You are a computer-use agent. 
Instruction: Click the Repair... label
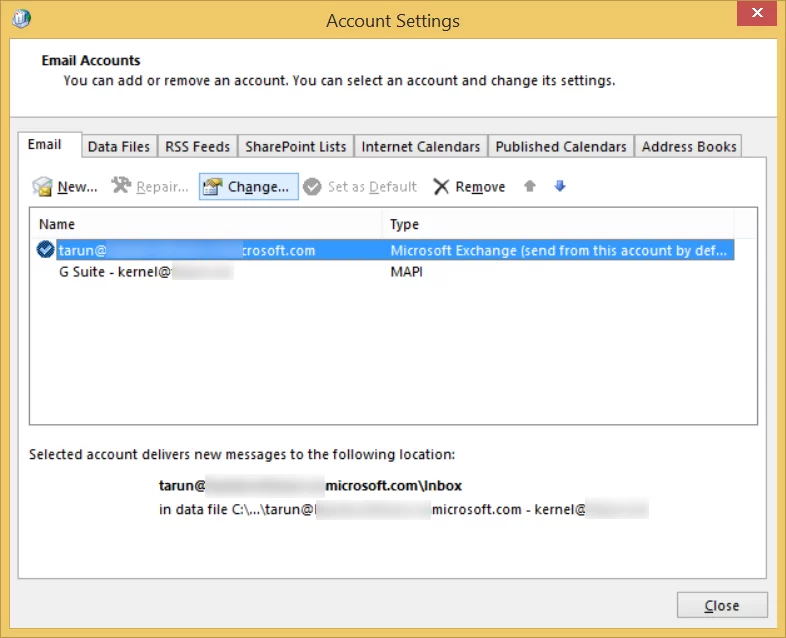162,186
